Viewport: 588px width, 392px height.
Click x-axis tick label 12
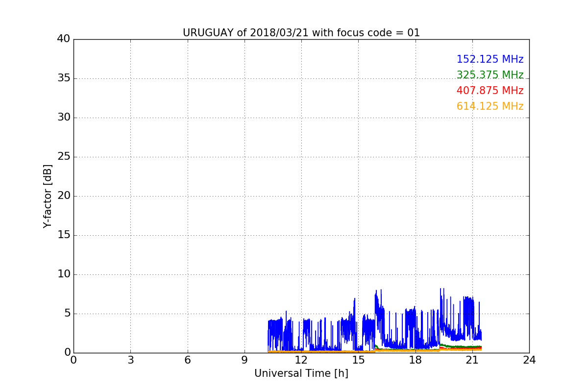[301, 360]
